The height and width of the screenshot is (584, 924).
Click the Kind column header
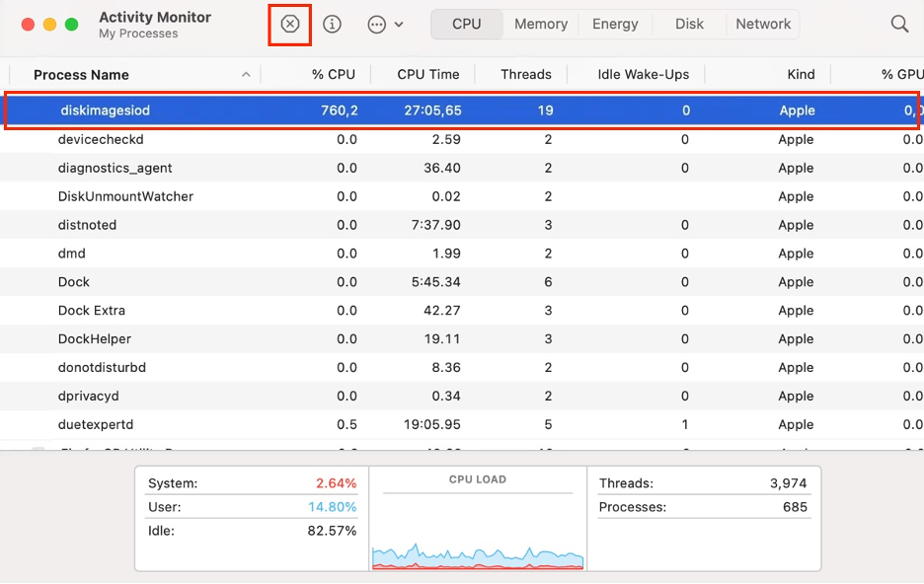pos(800,74)
